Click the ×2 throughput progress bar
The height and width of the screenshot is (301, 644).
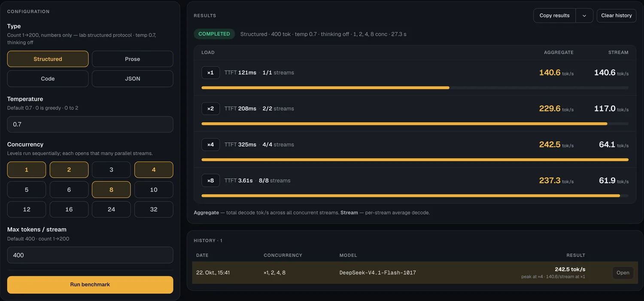point(415,124)
